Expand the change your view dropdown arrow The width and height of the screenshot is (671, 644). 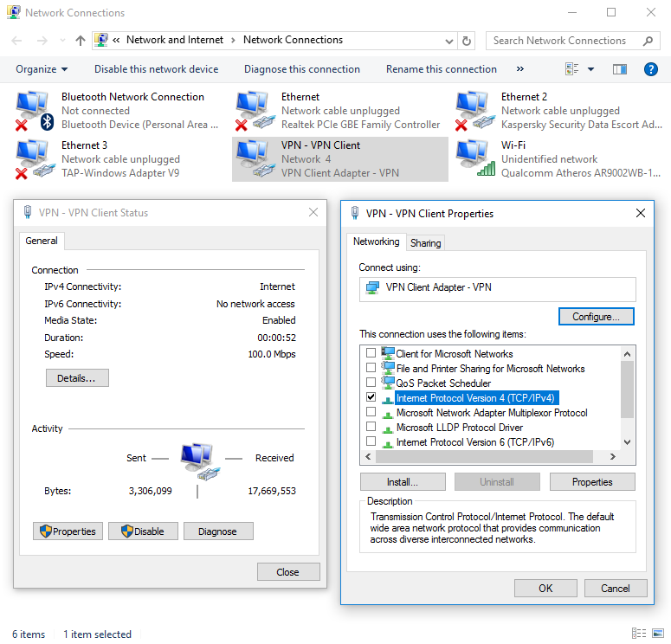coord(591,69)
